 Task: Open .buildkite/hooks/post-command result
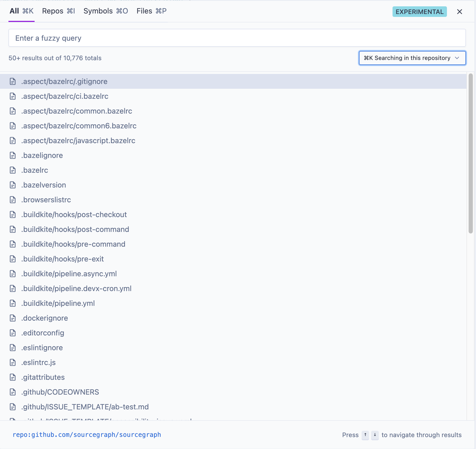(x=233, y=229)
